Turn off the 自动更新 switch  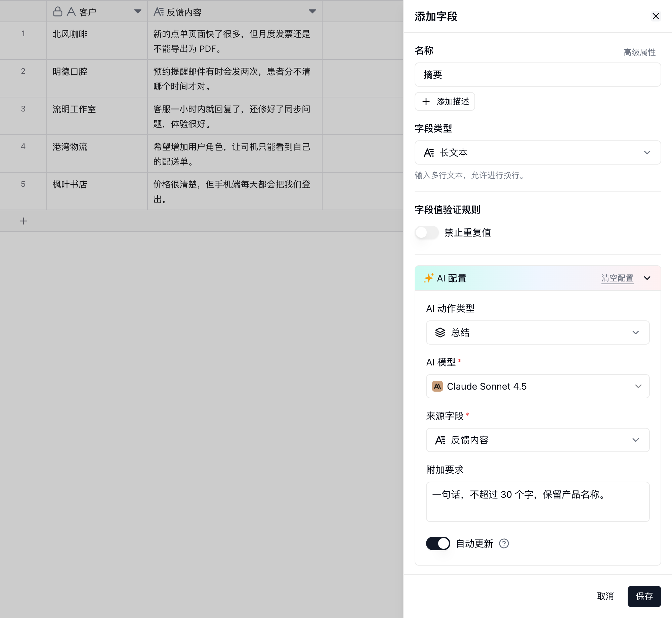click(x=438, y=543)
